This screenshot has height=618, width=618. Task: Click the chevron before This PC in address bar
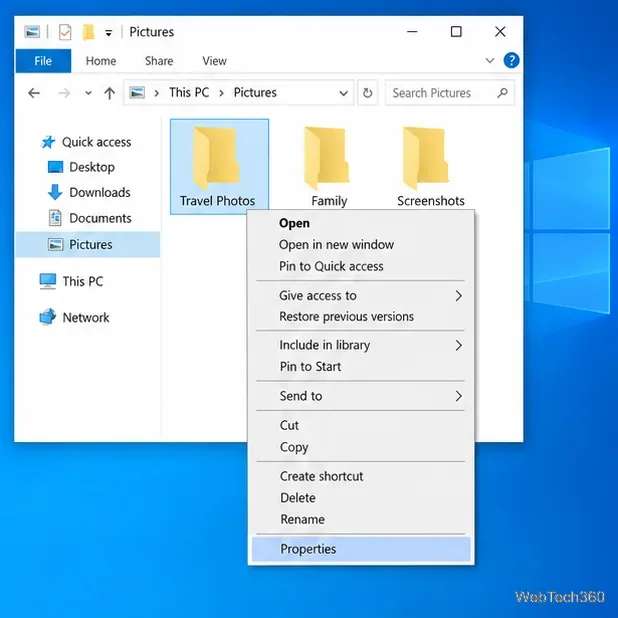point(156,93)
